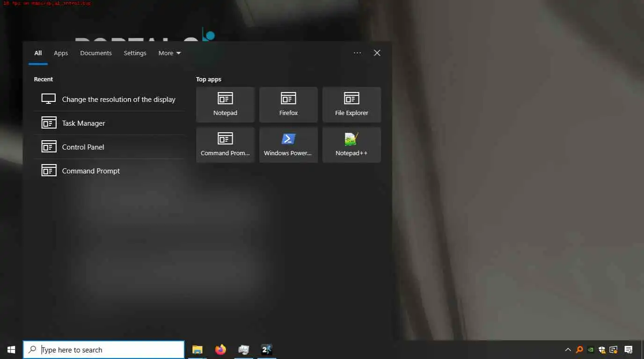Open the Action Center notifications icon
Screen dimensions: 644x359
click(629, 350)
